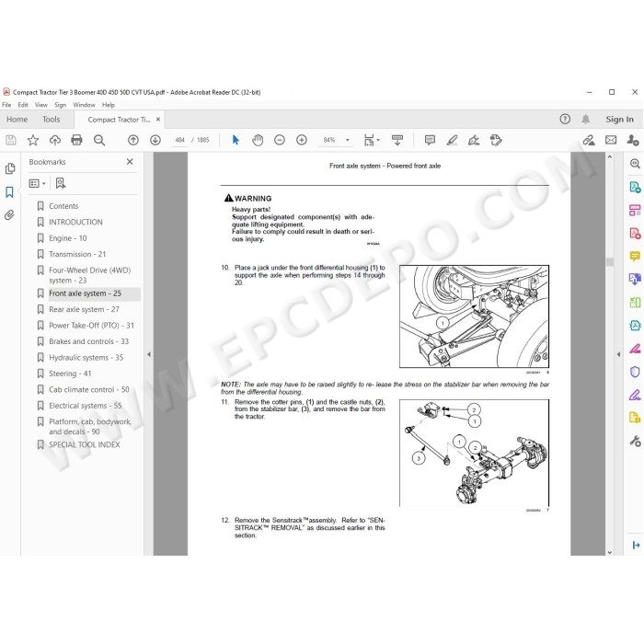644x644 pixels.
Task: Send the file by email
Action: [x=611, y=140]
